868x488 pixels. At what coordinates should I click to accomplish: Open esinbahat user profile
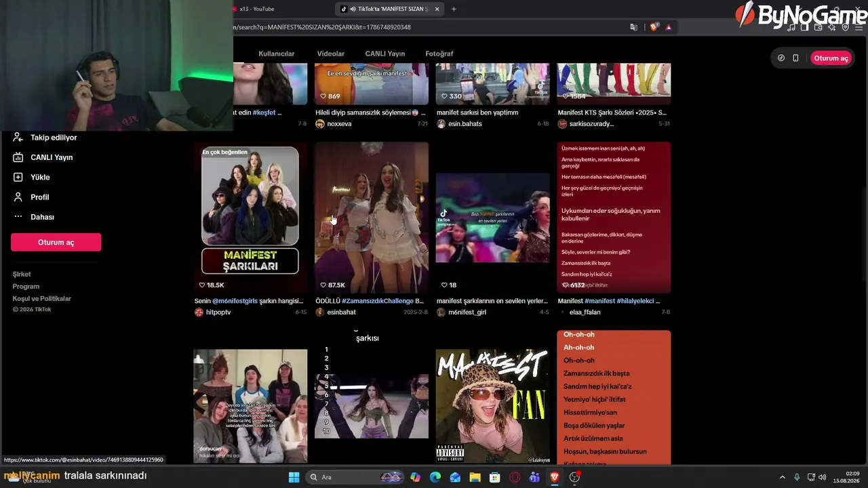click(341, 312)
